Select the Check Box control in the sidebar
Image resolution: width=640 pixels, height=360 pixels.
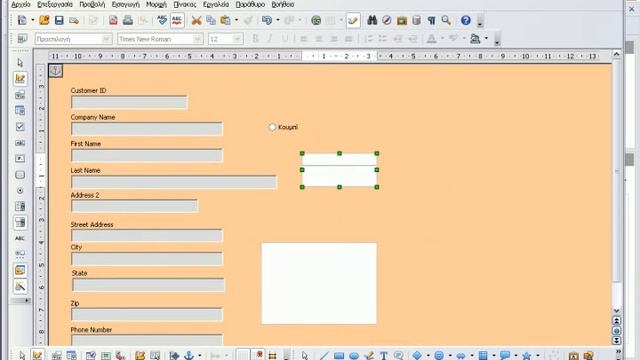(20, 127)
